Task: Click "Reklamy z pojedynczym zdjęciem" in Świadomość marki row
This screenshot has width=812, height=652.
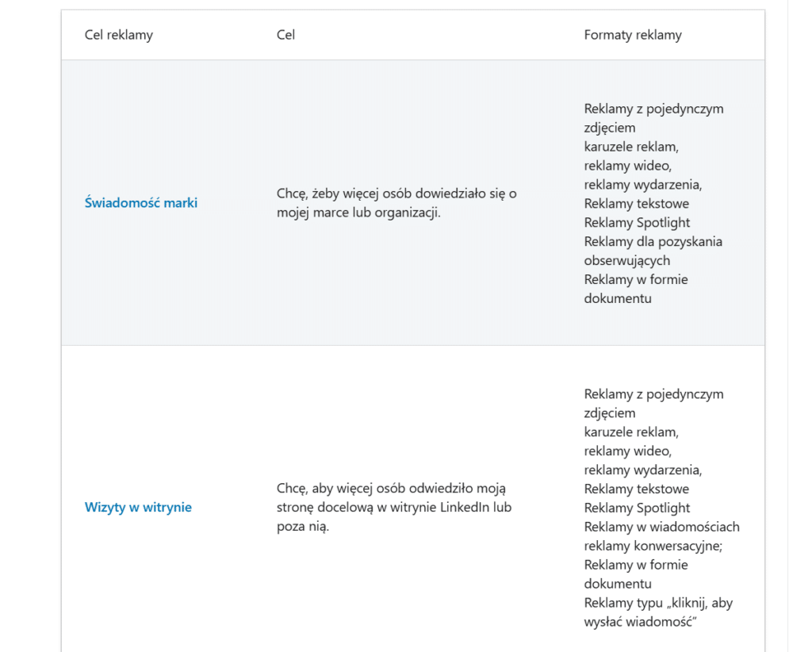Action: (x=653, y=117)
